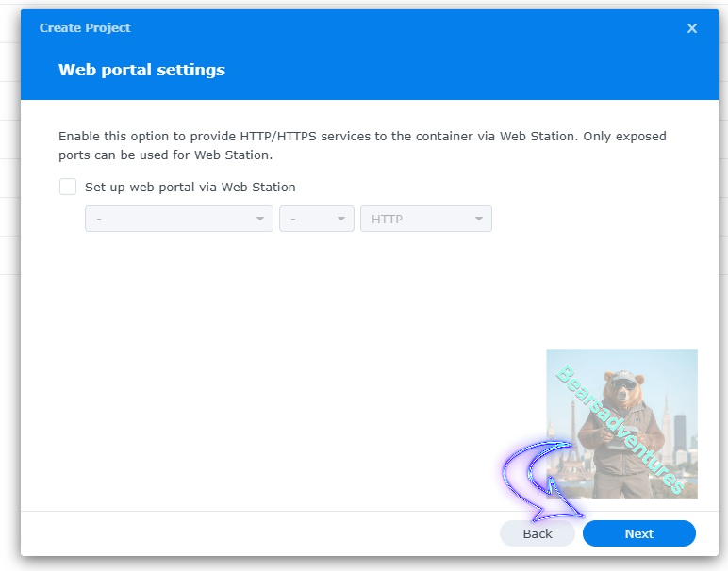Screen dimensions: 728x571
Task: Click the Web portal settings heading
Action: tap(141, 70)
